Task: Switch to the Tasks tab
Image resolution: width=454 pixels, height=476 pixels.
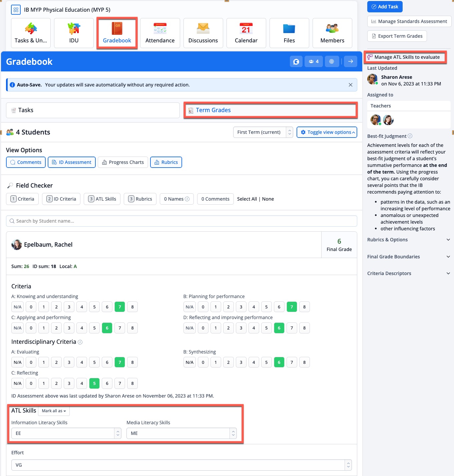Action: point(93,110)
